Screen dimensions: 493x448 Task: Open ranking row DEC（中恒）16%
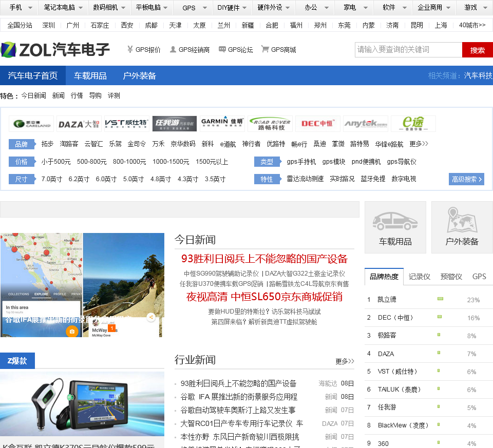click(x=429, y=318)
